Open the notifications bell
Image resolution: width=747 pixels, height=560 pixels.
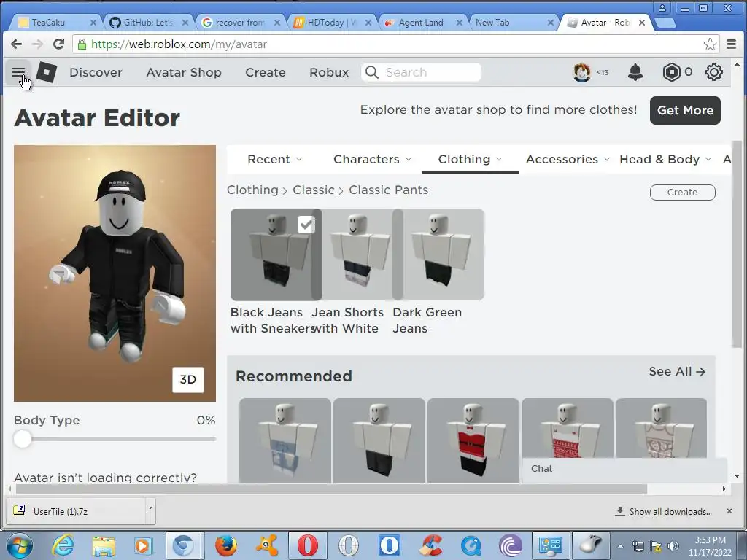point(635,72)
